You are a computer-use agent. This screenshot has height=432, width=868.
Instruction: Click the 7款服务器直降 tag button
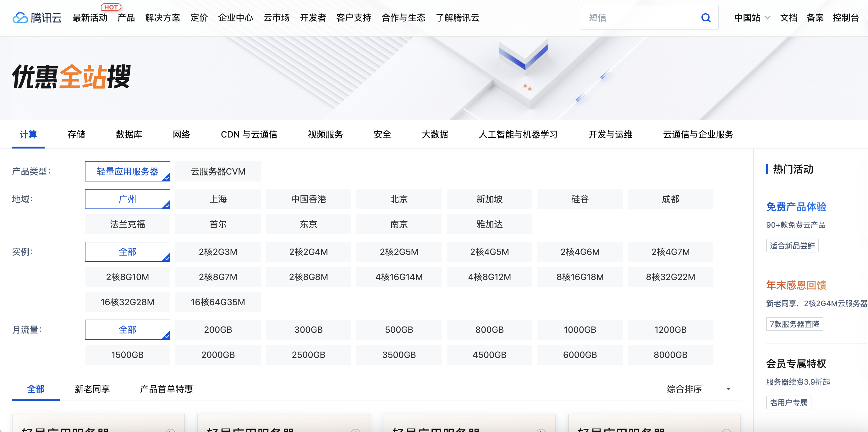pyautogui.click(x=794, y=324)
